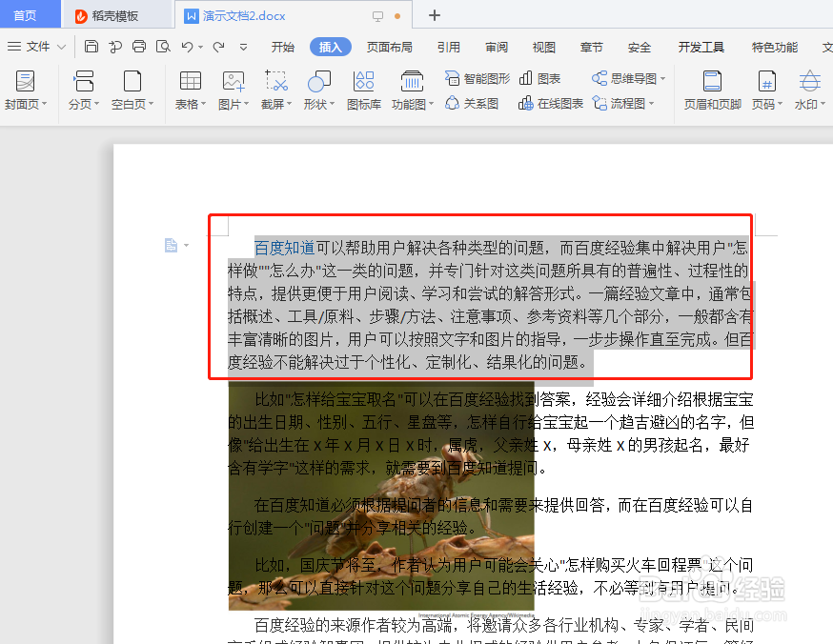Switch to the 开始 ribbon tab
Image resolution: width=833 pixels, height=644 pixels.
[283, 48]
